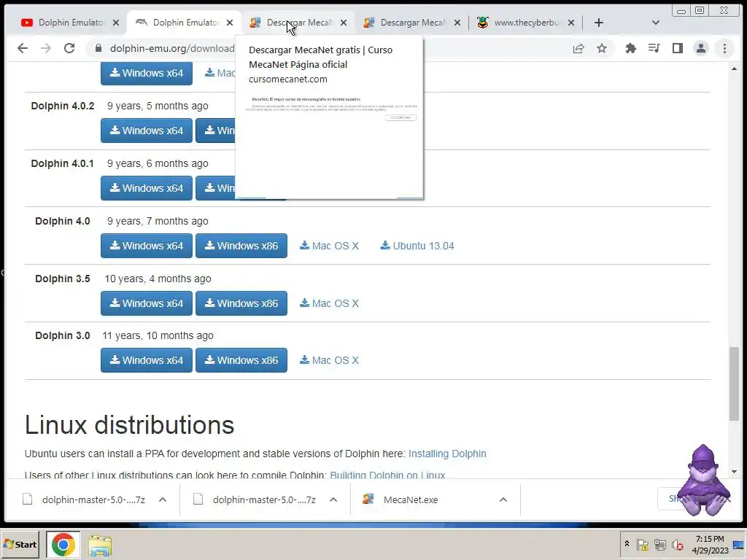Click the scrollbar up arrow
The height and width of the screenshot is (560, 747).
(734, 69)
